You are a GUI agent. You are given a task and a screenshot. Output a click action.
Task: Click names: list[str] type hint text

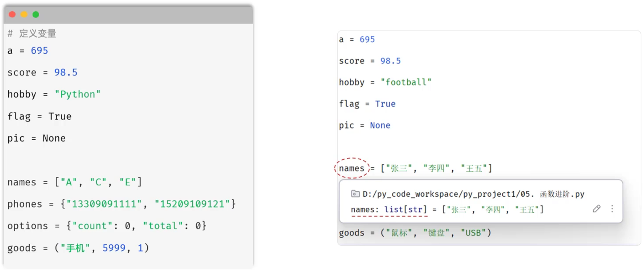[389, 209]
